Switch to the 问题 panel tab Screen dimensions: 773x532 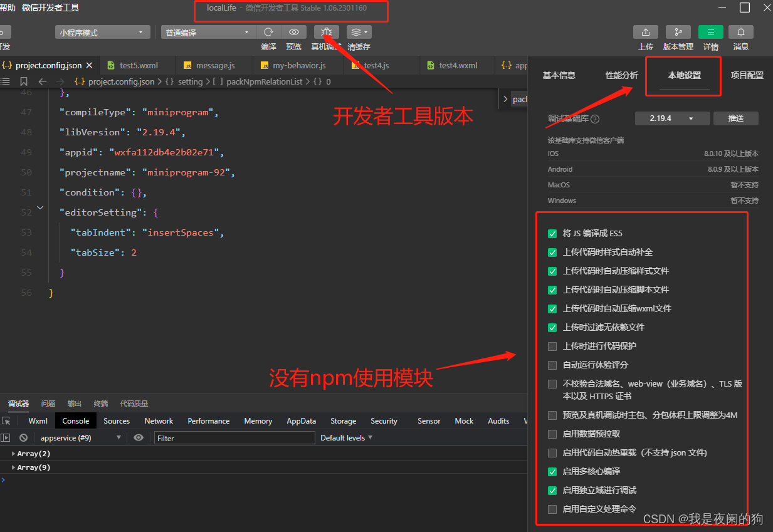point(48,404)
